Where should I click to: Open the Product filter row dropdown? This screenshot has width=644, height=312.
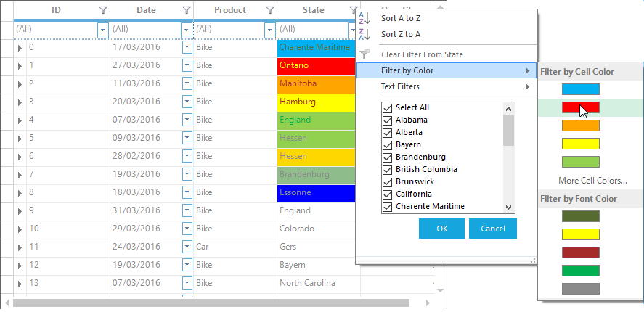tap(270, 30)
